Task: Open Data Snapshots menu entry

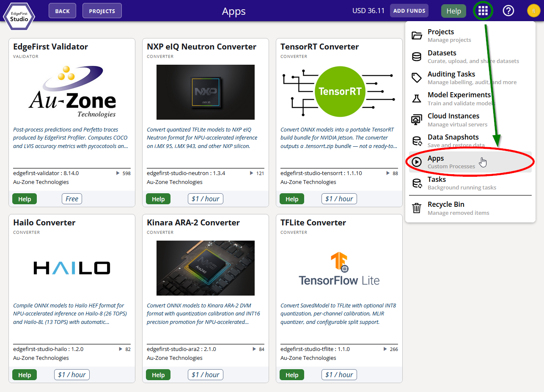Action: (x=470, y=141)
